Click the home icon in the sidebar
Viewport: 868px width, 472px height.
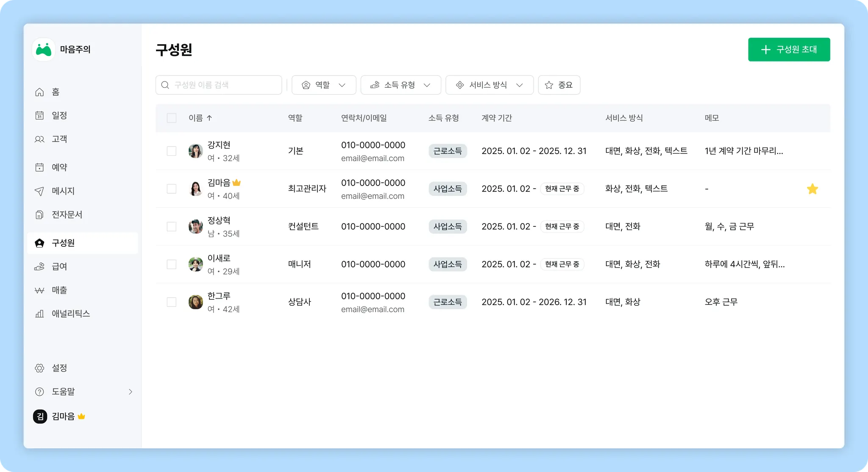coord(39,92)
